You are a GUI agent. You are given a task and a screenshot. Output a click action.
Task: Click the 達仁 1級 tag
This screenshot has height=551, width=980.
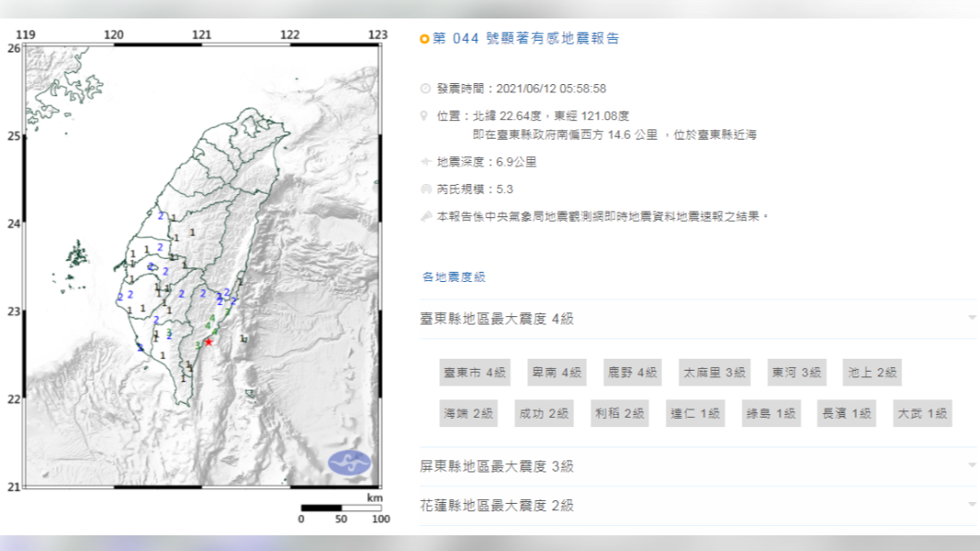coord(695,413)
